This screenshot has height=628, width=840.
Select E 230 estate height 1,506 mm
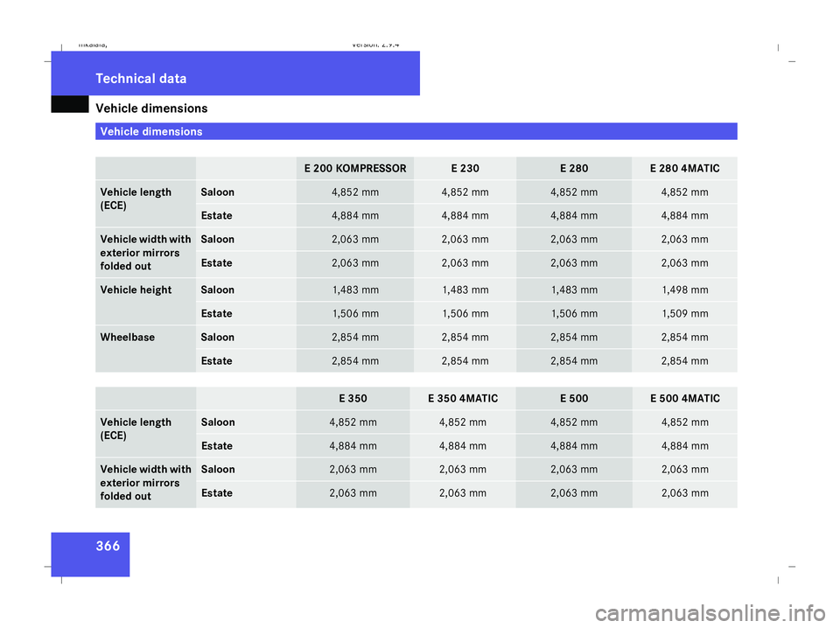pos(465,313)
